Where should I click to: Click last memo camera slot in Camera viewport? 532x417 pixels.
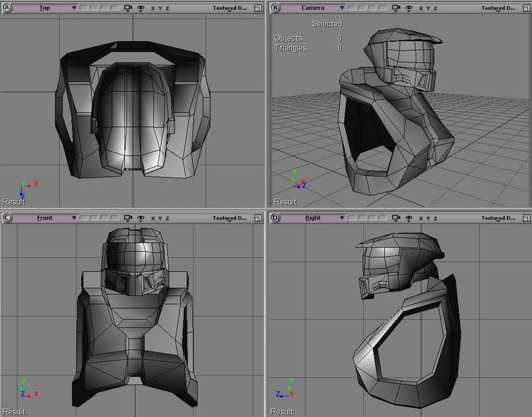coord(384,8)
